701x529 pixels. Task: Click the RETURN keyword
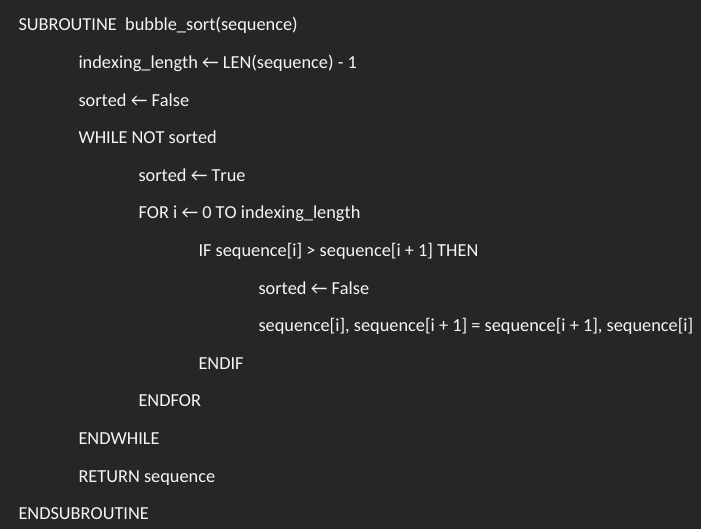point(108,476)
